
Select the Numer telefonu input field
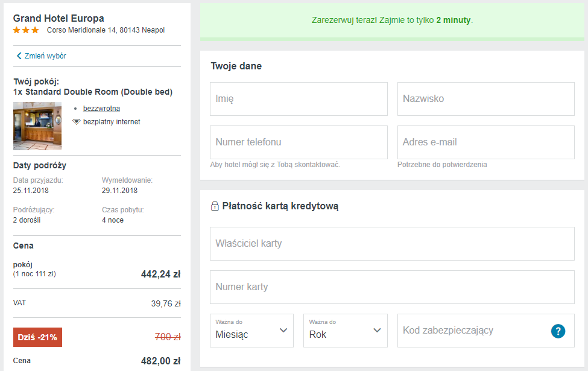[299, 142]
